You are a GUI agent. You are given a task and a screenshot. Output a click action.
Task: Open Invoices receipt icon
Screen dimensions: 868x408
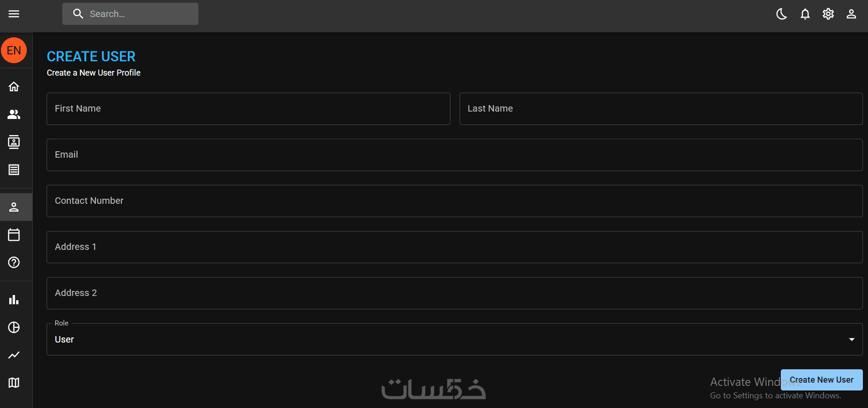(14, 170)
